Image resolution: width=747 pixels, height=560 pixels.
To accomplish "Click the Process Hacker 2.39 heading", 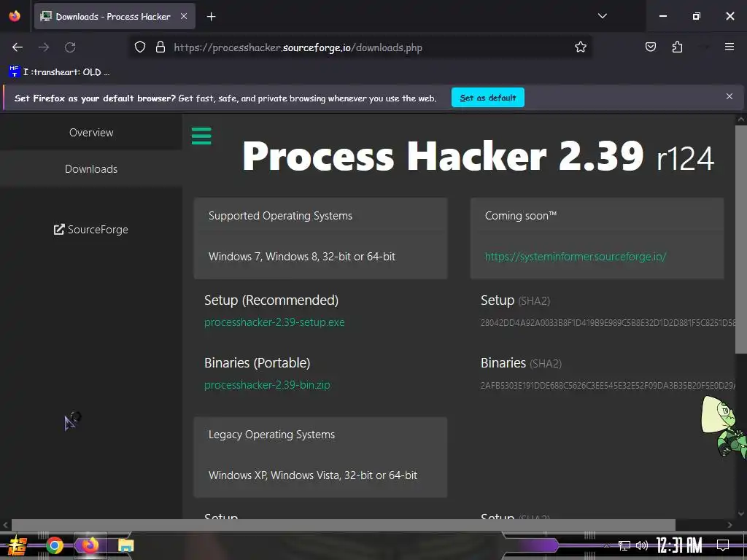I will 478,156.
